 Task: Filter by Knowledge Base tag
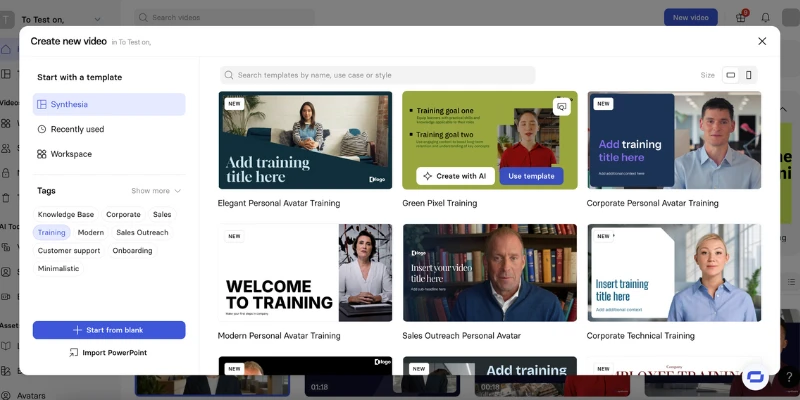click(66, 214)
